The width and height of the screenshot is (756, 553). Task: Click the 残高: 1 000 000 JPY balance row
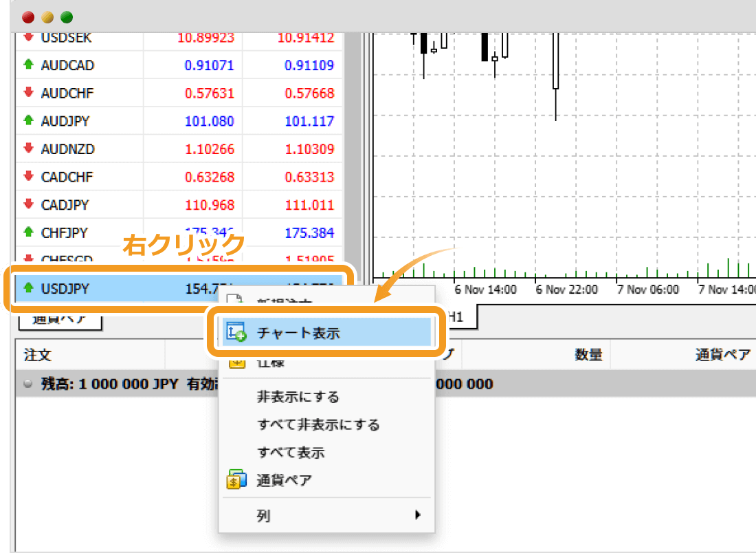(x=386, y=384)
